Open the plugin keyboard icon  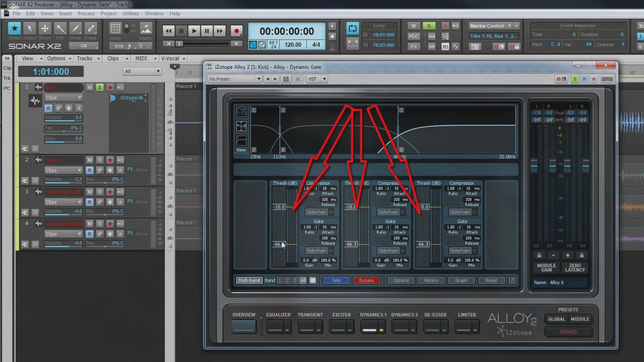(607, 79)
